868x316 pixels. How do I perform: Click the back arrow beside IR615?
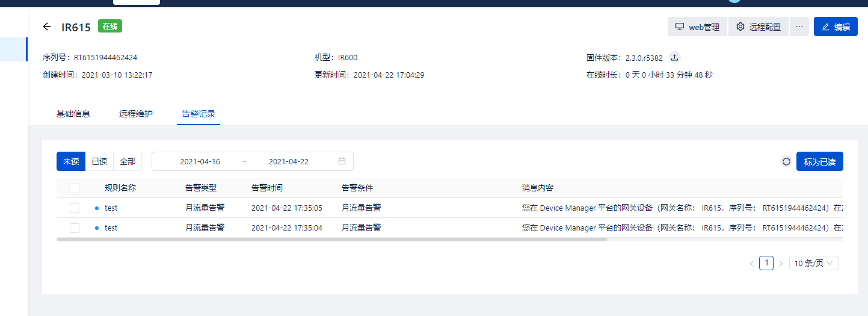pyautogui.click(x=47, y=26)
